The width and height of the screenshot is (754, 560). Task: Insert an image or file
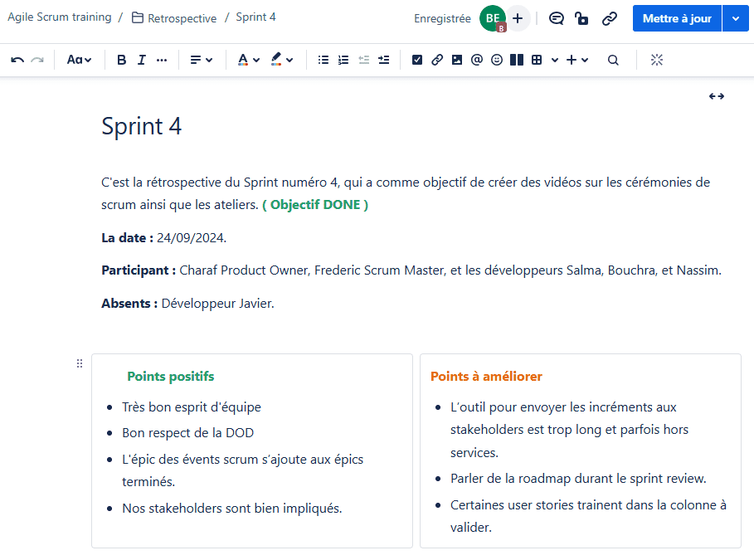457,60
